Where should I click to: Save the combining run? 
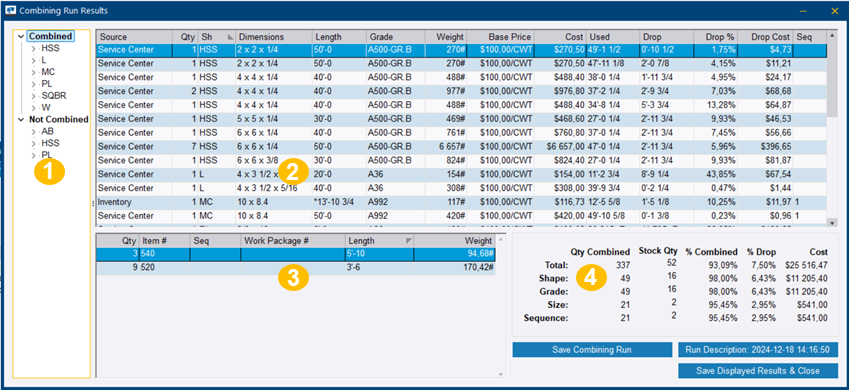(x=592, y=350)
